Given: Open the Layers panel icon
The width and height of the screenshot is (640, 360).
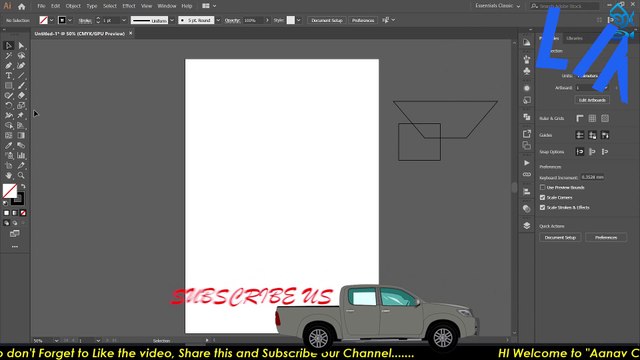Looking at the screenshot, I should click(527, 226).
